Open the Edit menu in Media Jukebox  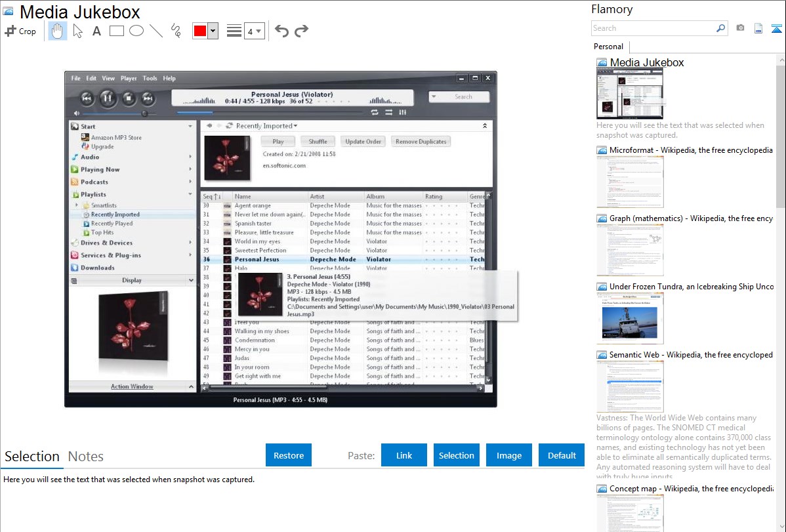(91, 78)
